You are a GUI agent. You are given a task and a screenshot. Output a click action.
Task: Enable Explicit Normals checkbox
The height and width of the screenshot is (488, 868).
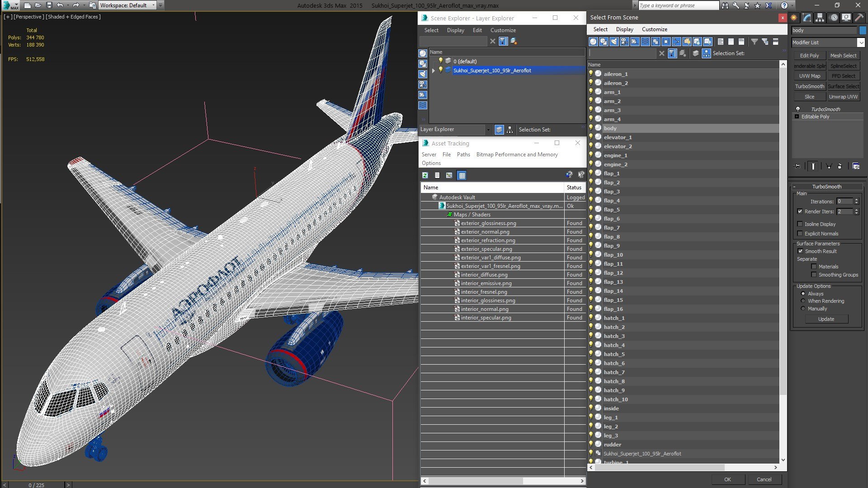(800, 234)
